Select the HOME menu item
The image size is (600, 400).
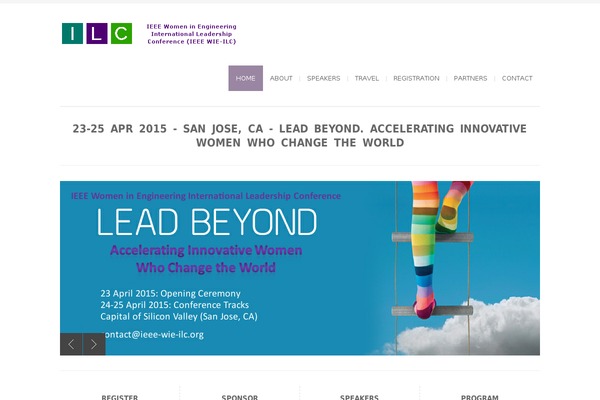(x=246, y=78)
